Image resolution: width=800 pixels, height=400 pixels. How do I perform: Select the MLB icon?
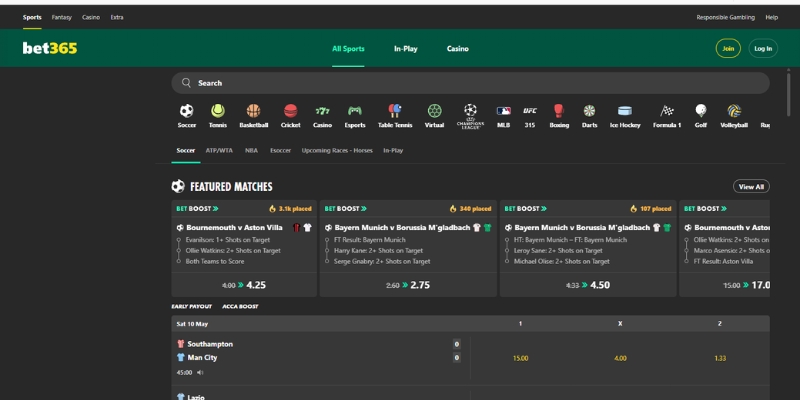coord(504,111)
